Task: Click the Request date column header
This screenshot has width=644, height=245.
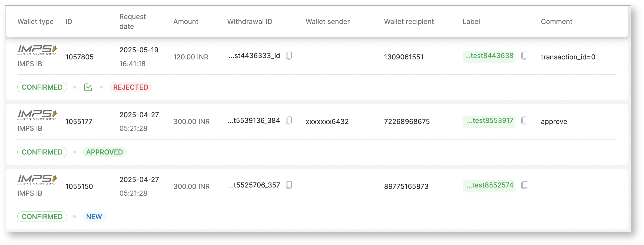Action: (x=133, y=22)
